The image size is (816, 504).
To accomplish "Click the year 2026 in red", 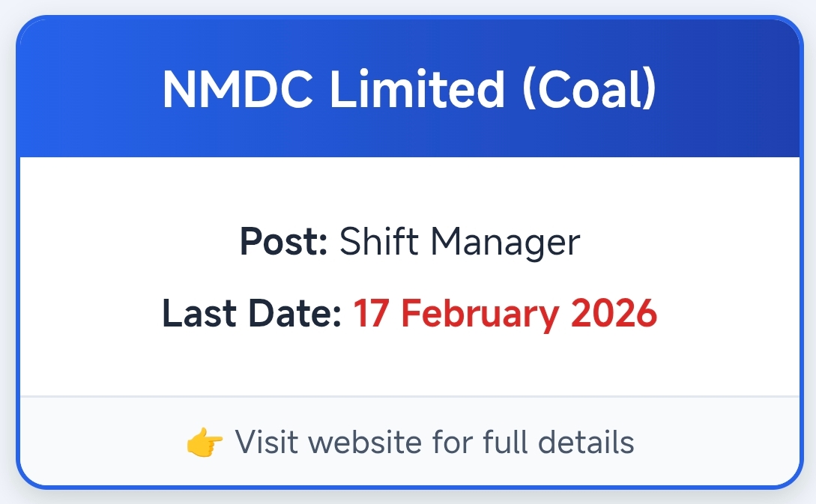I will [614, 314].
